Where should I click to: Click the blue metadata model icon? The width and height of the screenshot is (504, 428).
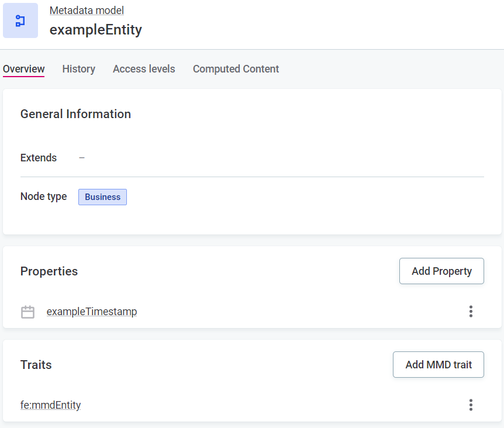pyautogui.click(x=20, y=20)
